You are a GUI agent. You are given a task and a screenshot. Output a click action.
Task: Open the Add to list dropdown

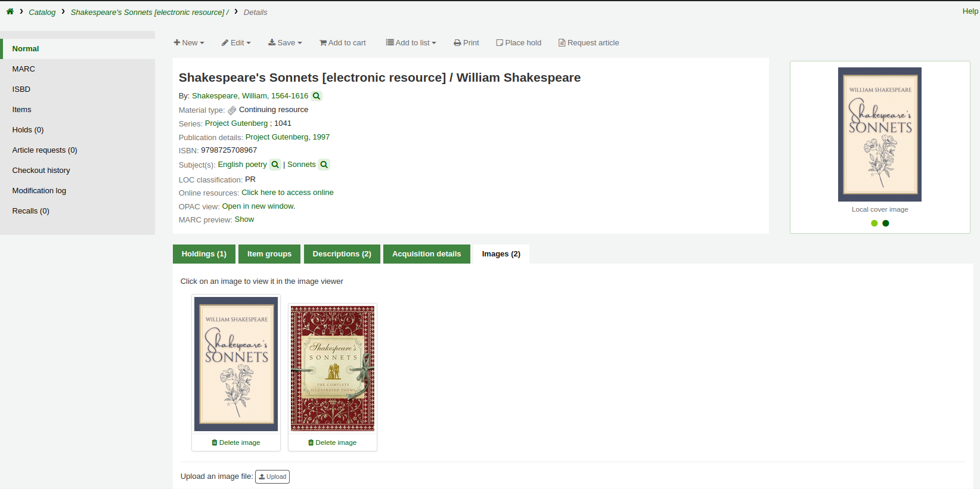[x=411, y=43]
